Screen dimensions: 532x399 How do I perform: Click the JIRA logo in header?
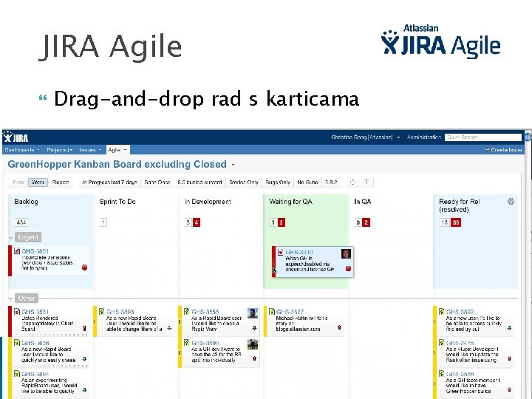click(x=16, y=137)
